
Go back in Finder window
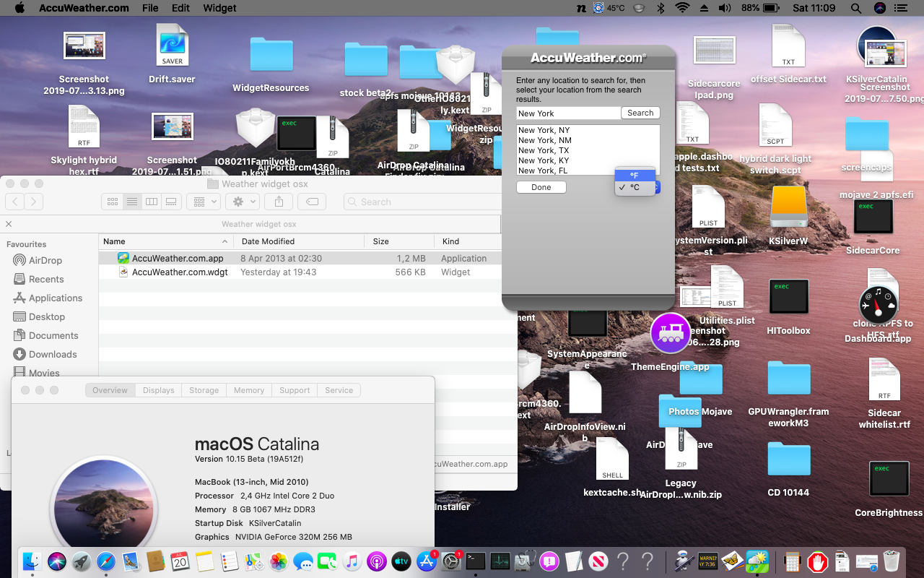[14, 202]
